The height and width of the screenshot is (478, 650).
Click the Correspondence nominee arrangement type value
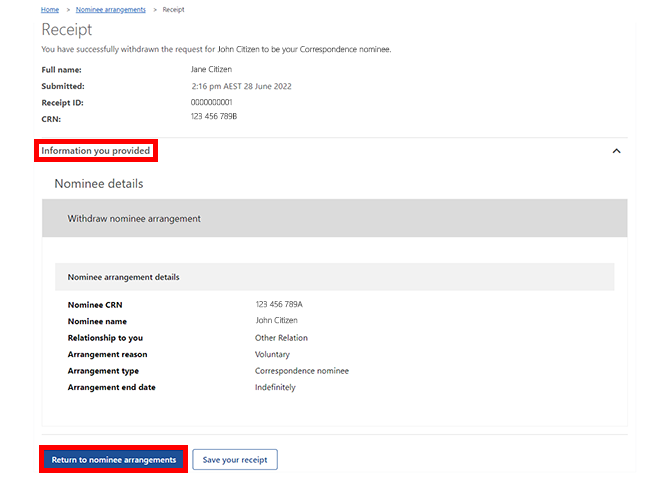(x=301, y=371)
